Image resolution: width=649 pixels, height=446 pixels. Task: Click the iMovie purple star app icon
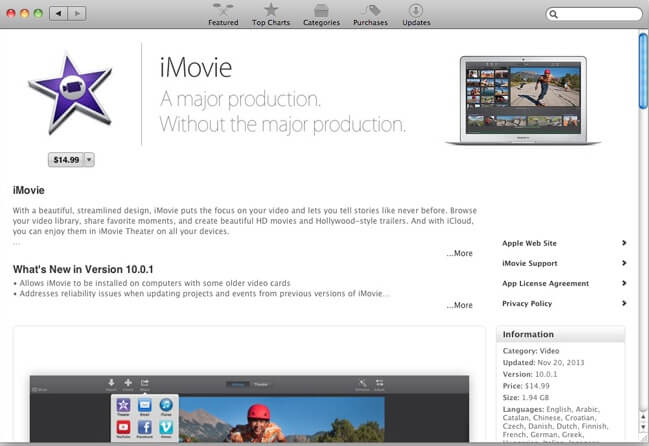tap(70, 94)
